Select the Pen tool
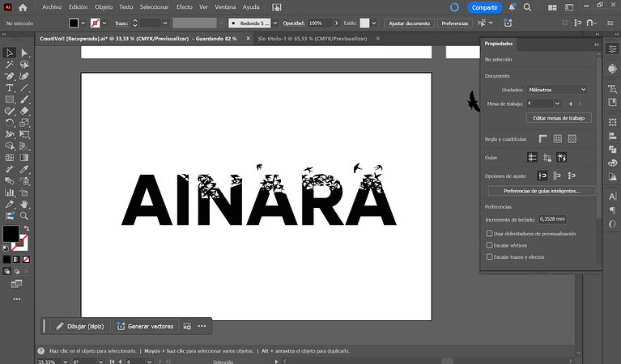Image resolution: width=621 pixels, height=364 pixels. point(10,76)
